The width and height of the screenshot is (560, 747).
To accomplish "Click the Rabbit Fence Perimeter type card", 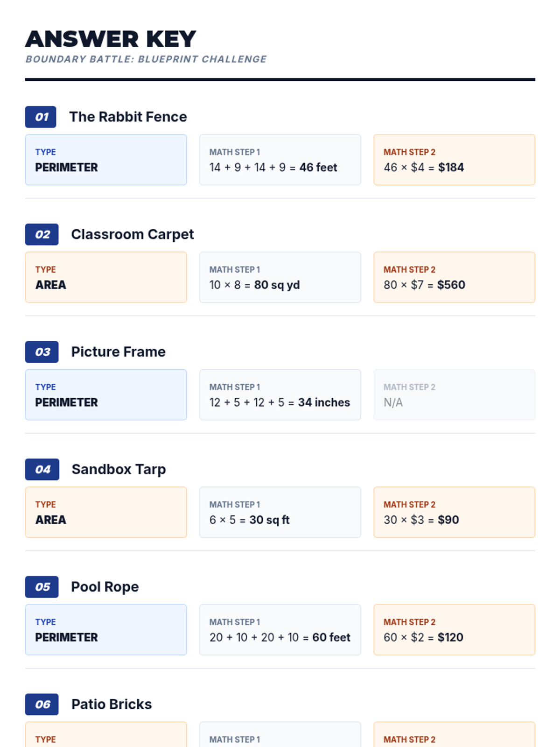I will (106, 160).
